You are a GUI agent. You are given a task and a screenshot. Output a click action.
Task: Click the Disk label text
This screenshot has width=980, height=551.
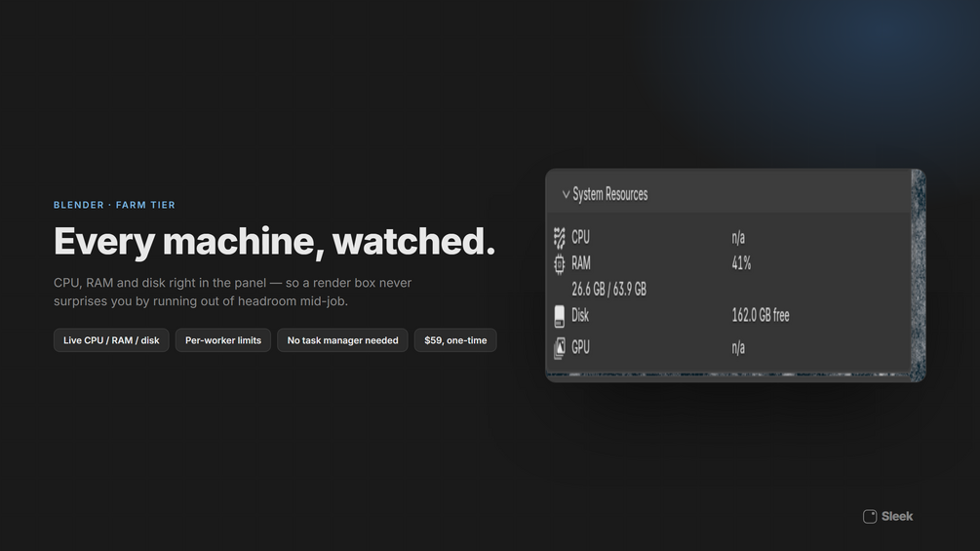(580, 315)
